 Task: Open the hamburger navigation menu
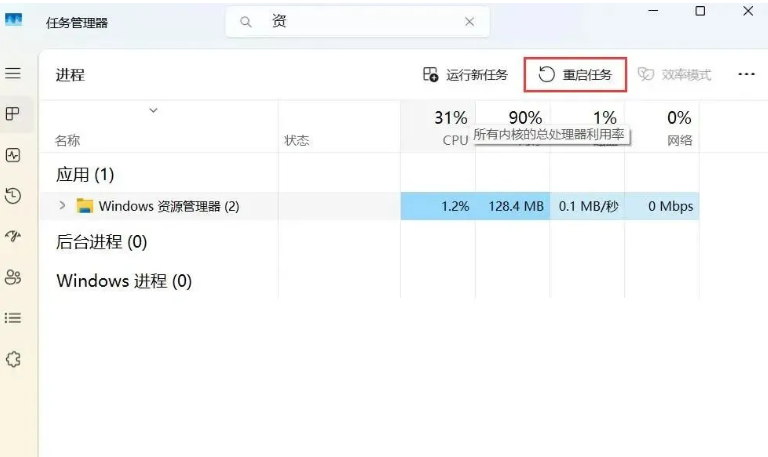(x=13, y=73)
